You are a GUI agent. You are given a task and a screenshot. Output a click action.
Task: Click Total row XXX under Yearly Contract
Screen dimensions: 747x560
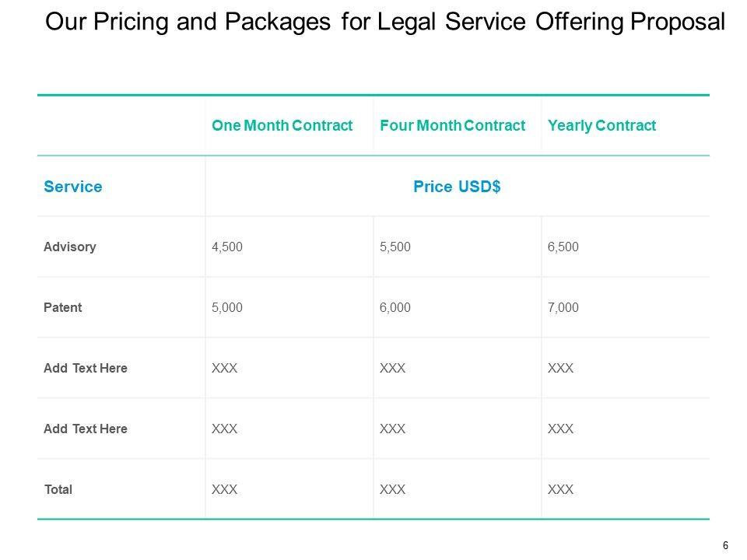[x=561, y=489]
